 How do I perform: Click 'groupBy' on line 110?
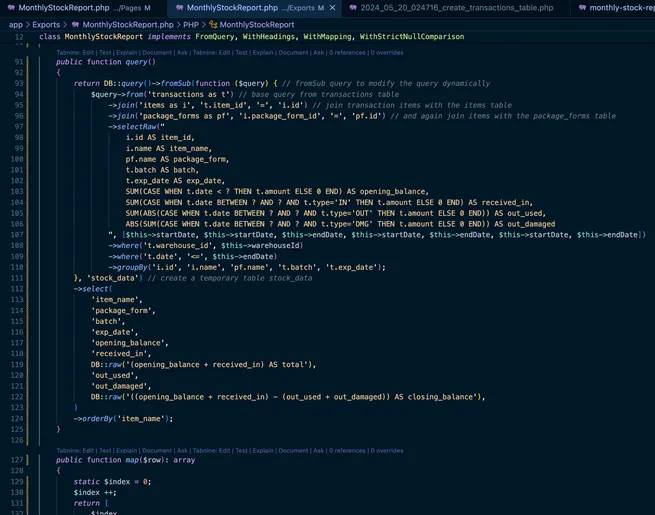click(x=132, y=267)
